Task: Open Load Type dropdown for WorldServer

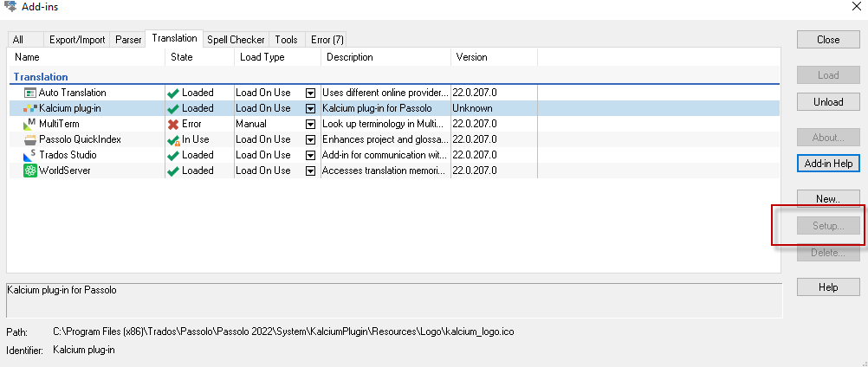Action: [x=310, y=171]
